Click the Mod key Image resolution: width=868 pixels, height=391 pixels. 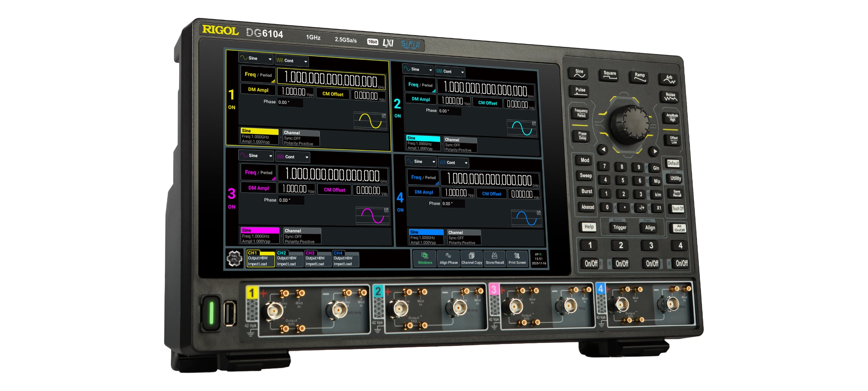click(x=584, y=160)
